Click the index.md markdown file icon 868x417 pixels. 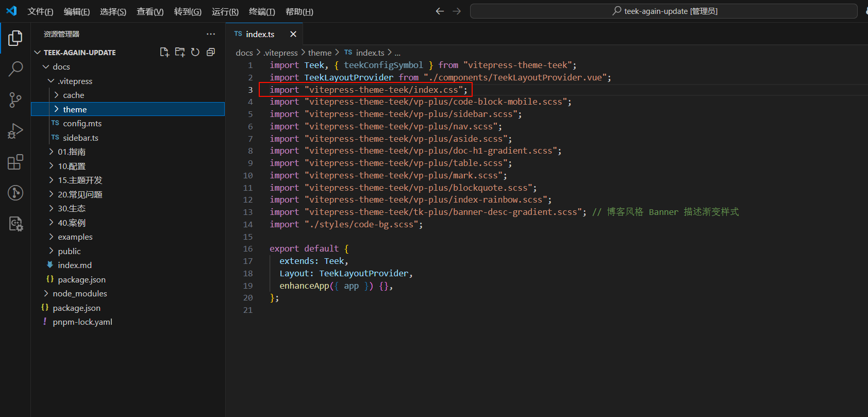coord(50,265)
